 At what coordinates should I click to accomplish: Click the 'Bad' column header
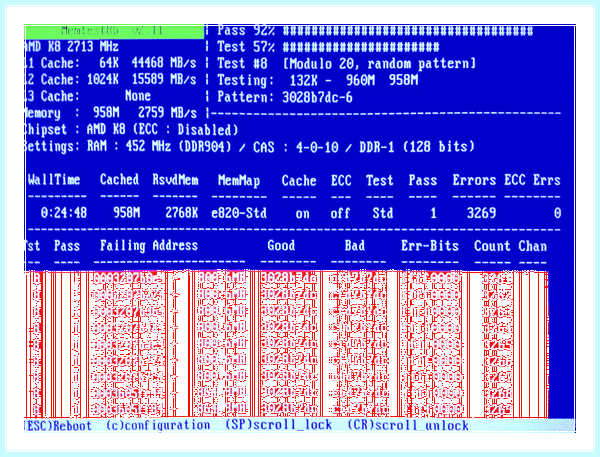click(x=355, y=245)
